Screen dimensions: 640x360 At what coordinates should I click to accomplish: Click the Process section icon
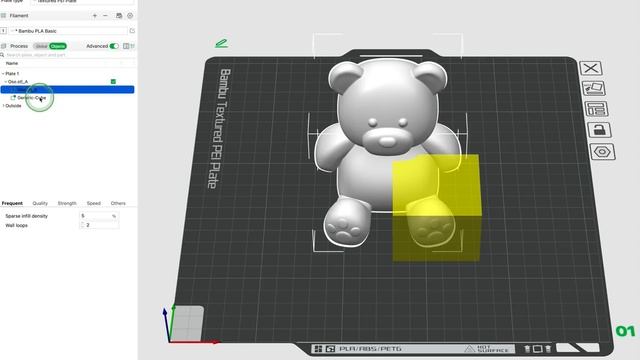(x=4, y=46)
